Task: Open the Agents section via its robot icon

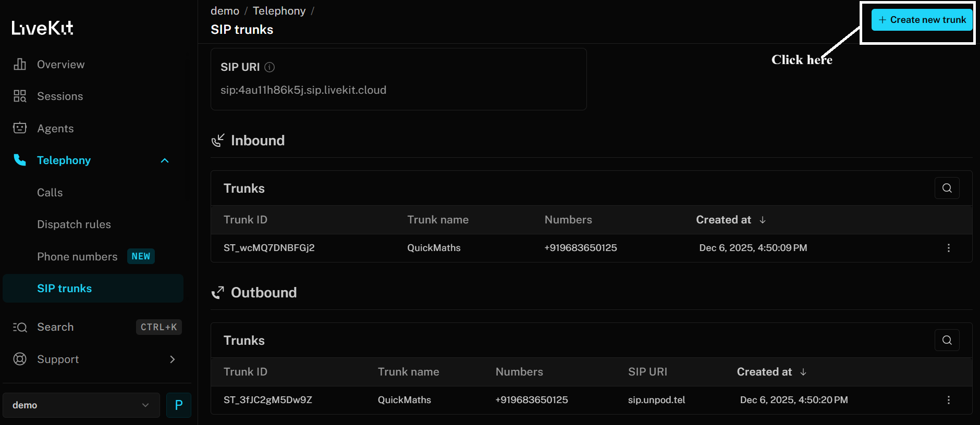Action: pyautogui.click(x=20, y=128)
